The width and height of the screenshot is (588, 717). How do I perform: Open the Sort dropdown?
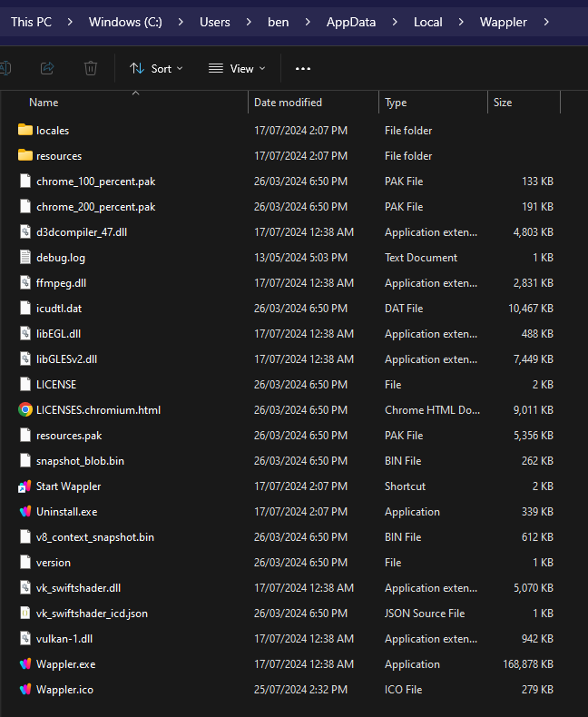pyautogui.click(x=156, y=69)
